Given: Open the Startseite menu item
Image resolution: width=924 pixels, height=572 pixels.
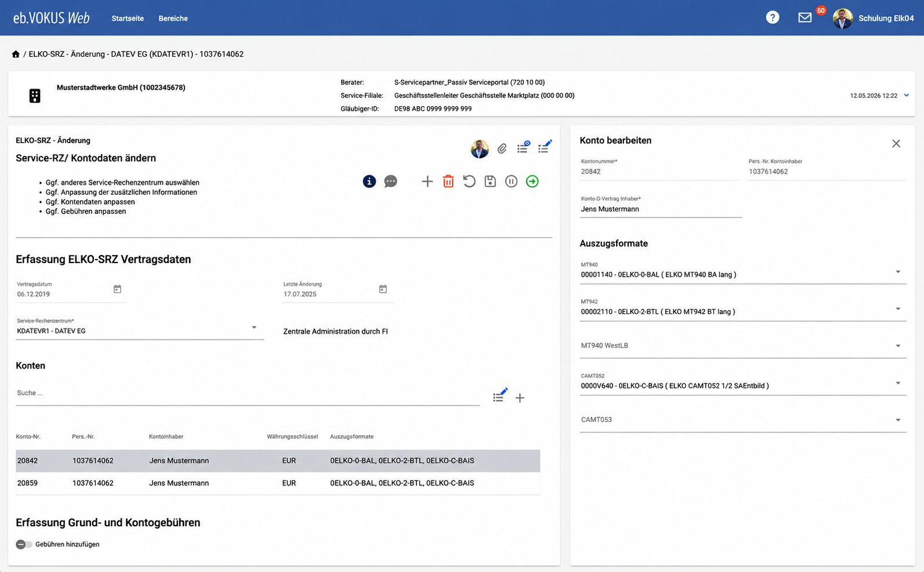Looking at the screenshot, I should pos(128,19).
